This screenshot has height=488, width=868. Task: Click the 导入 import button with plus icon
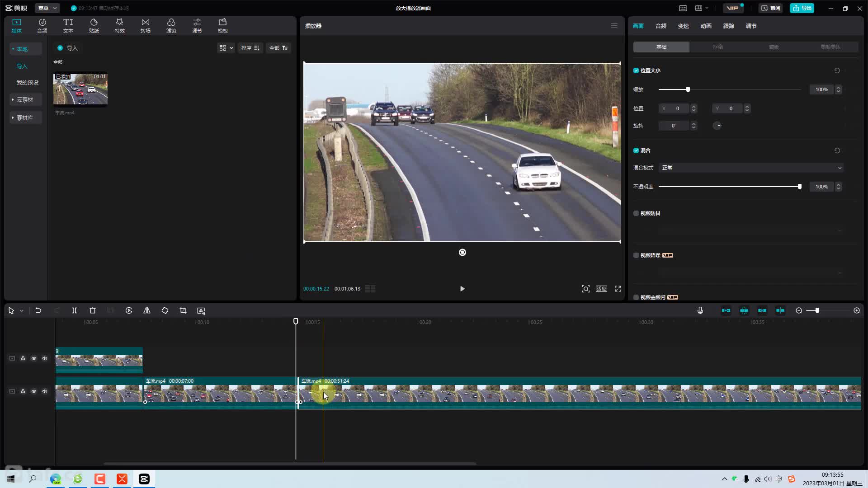point(67,48)
